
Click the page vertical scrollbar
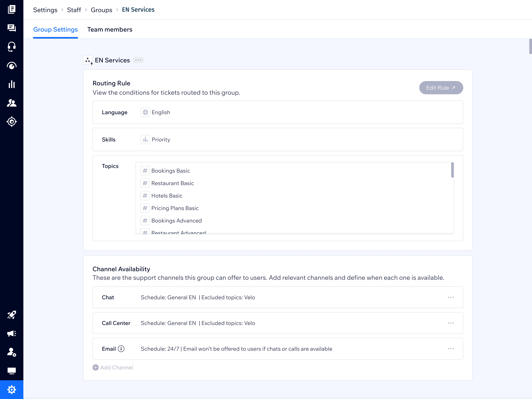pos(530,46)
